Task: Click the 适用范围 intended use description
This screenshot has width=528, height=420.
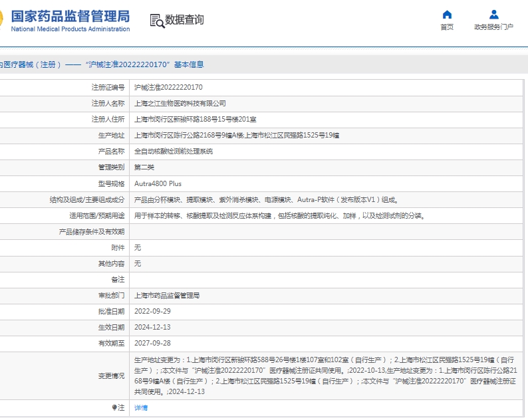Action: click(x=279, y=216)
